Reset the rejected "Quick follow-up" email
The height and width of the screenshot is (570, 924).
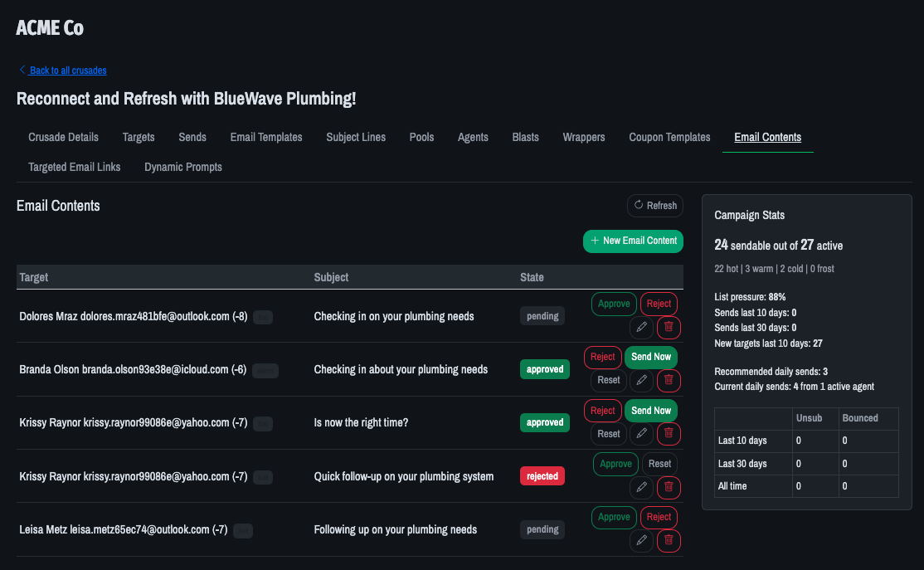coord(659,464)
